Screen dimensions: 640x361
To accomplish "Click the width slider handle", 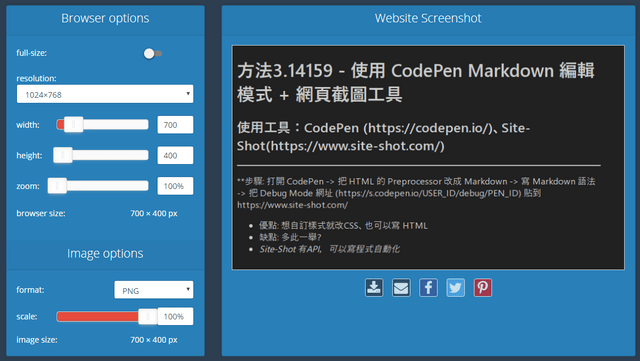I will (74, 125).
